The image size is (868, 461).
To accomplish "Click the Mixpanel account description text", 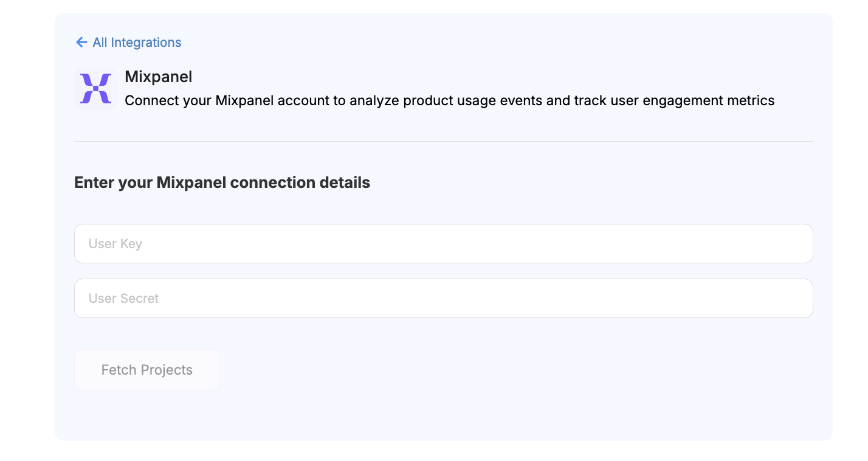I will [x=449, y=100].
